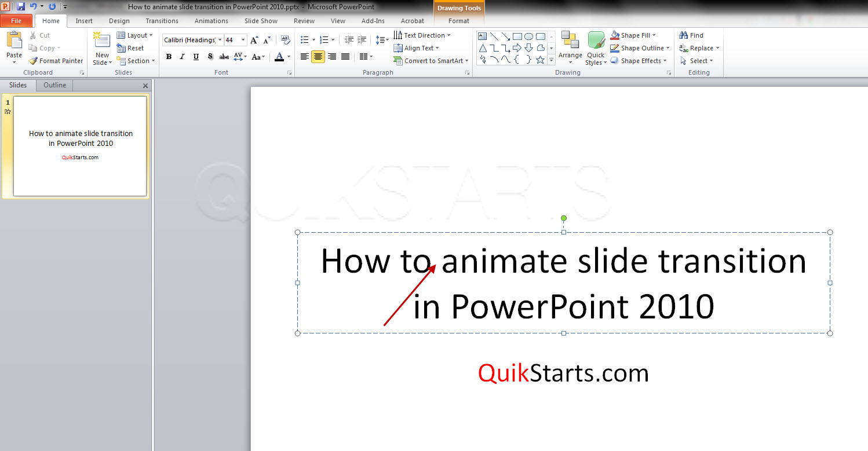This screenshot has height=451, width=868.
Task: Open the font size dropdown
Action: coord(243,40)
